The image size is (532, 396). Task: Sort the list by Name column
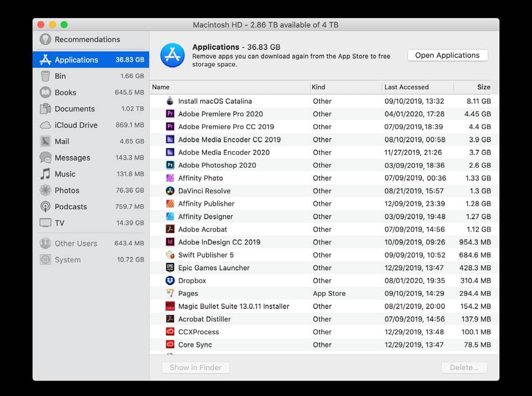230,87
